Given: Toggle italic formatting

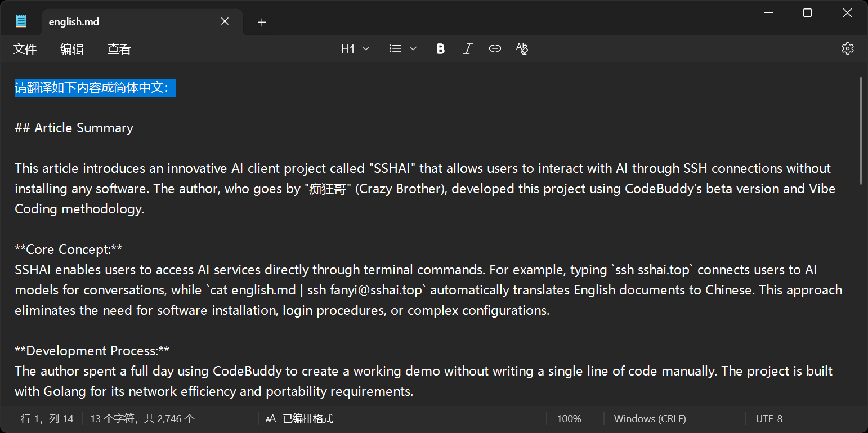Looking at the screenshot, I should (467, 49).
